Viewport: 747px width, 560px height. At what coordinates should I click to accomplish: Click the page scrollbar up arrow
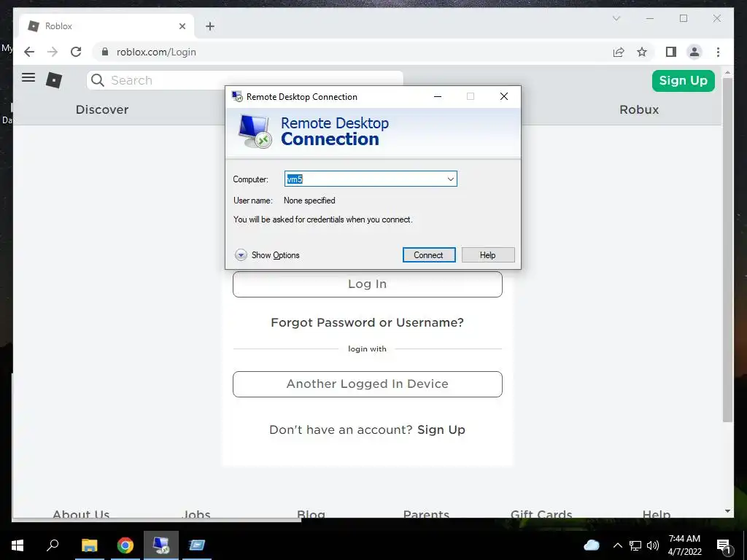727,73
